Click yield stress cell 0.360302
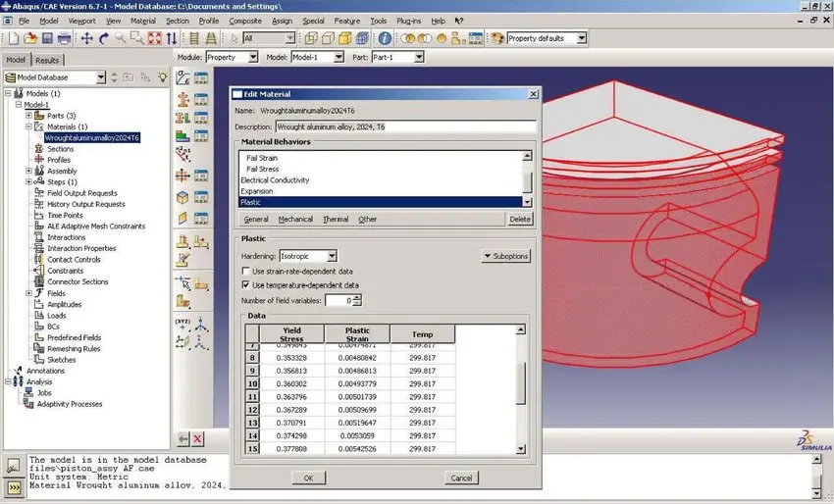Image resolution: width=834 pixels, height=504 pixels. coord(291,383)
